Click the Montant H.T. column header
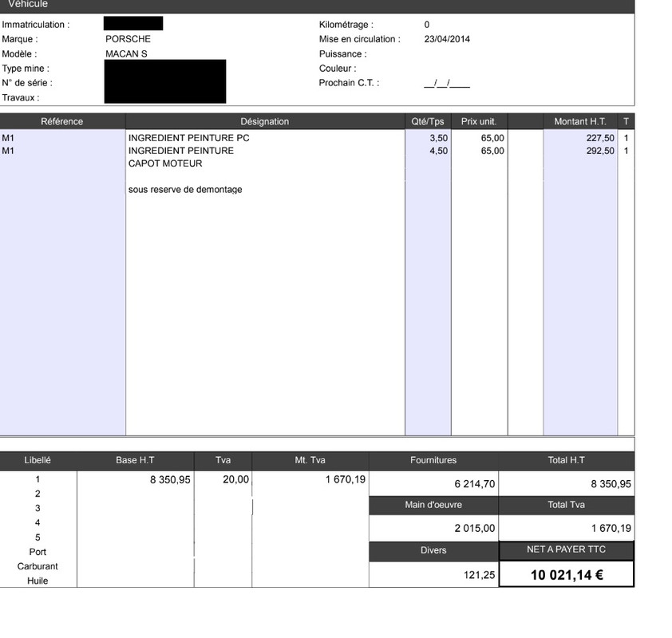 pyautogui.click(x=580, y=121)
